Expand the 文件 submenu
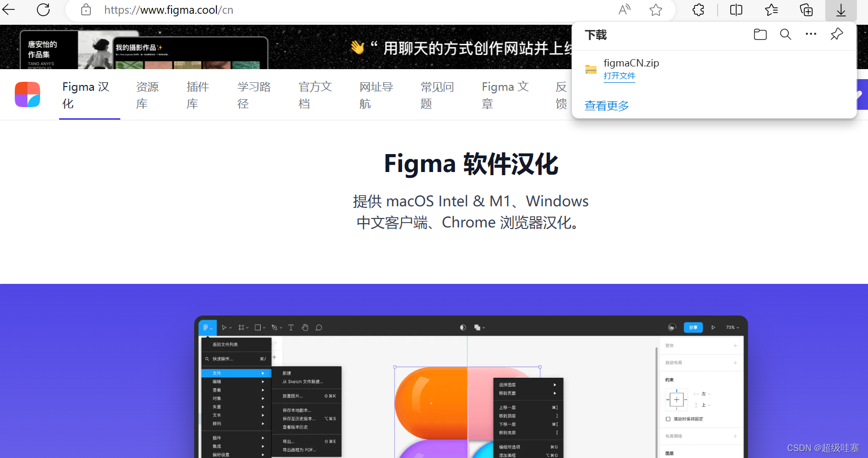This screenshot has height=458, width=868. 236,373
